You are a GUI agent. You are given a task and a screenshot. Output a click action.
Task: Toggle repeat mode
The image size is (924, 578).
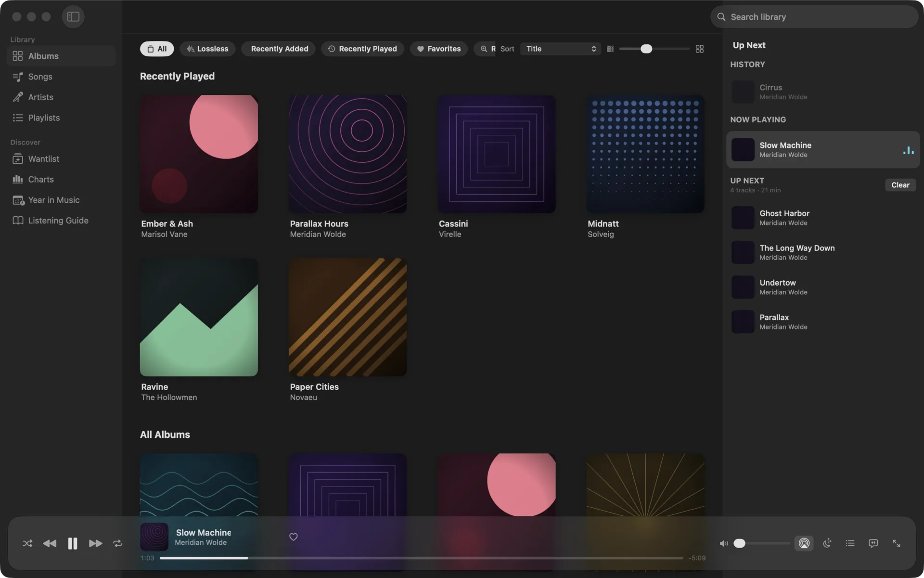[x=118, y=543]
